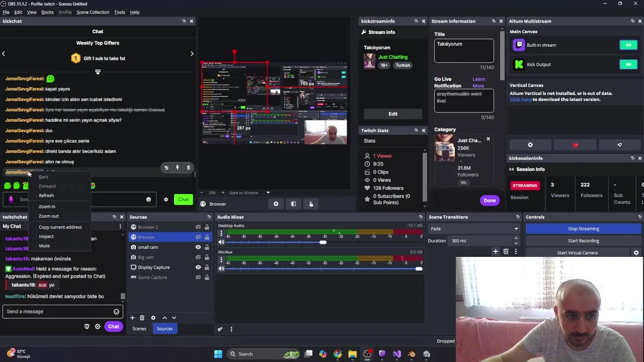
Task: Toggle lock on Display Capture source
Action: pos(206,267)
